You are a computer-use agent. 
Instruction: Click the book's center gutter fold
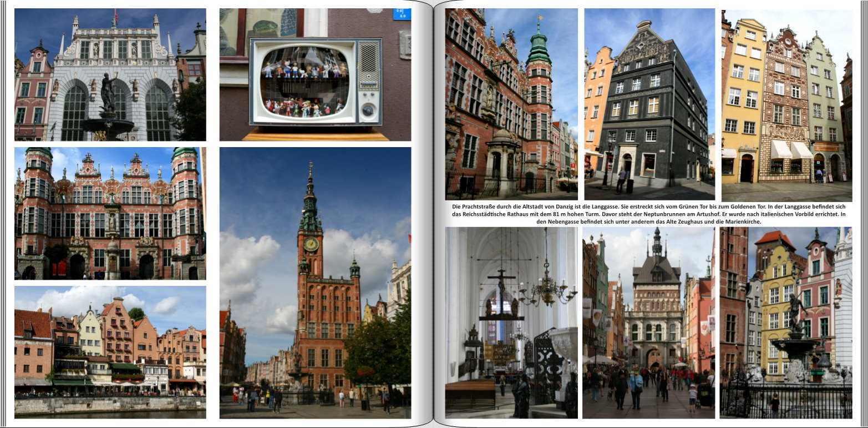434,214
